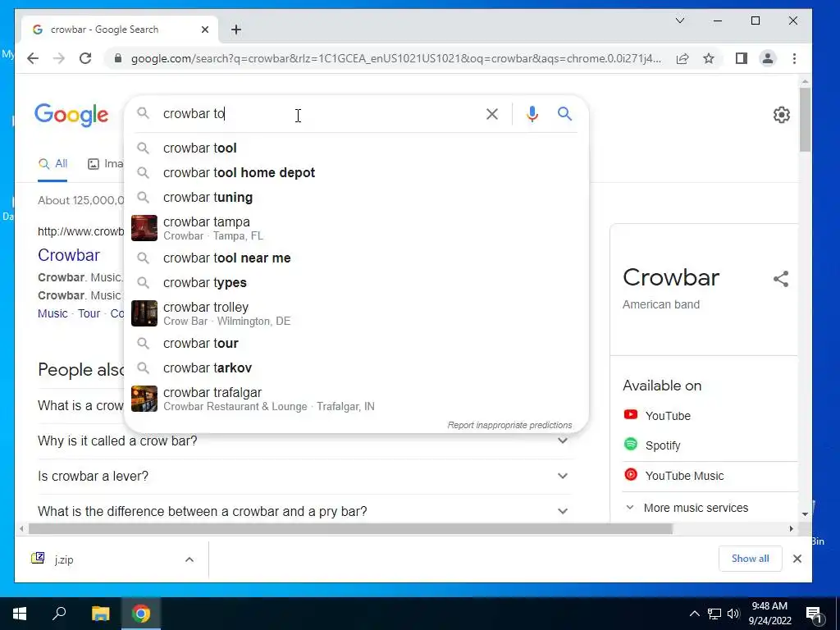Click the vertical page scrollbar thumb
The image size is (840, 630).
pos(805,120)
